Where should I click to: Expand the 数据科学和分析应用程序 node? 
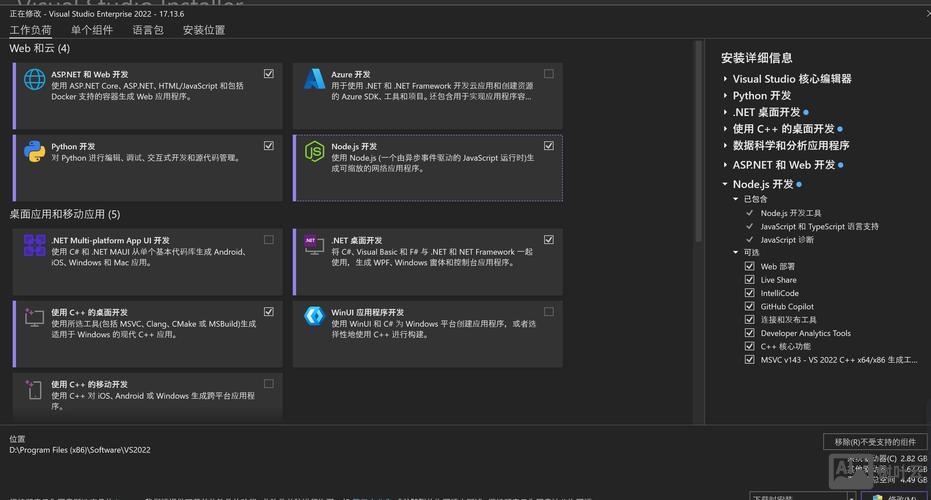click(725, 145)
